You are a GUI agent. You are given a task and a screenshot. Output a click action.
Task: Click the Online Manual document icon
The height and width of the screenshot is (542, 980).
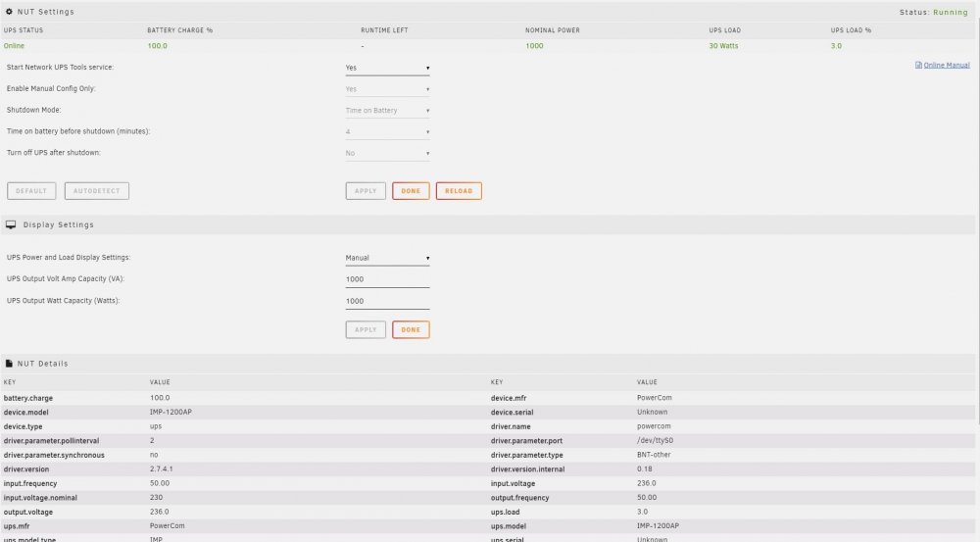(918, 65)
